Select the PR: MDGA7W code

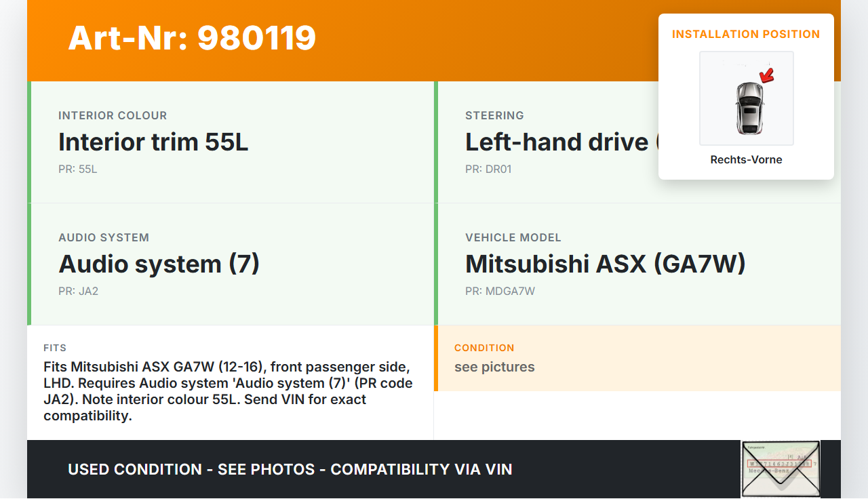500,291
